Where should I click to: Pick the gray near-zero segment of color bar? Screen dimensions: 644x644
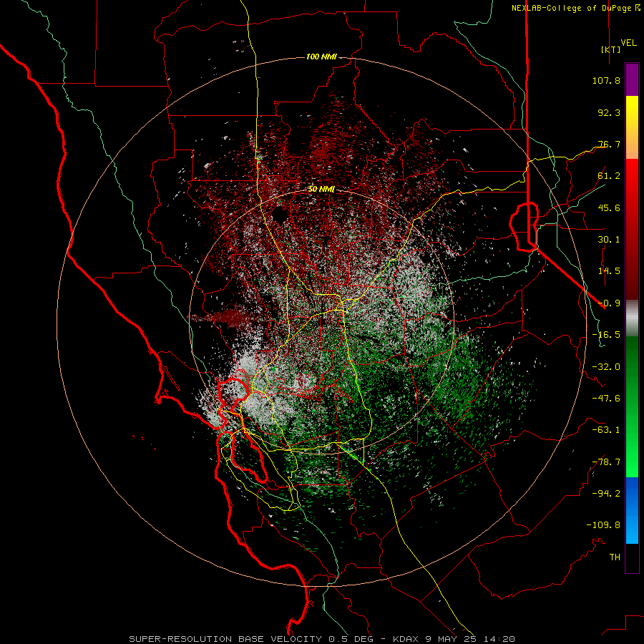pos(632,318)
